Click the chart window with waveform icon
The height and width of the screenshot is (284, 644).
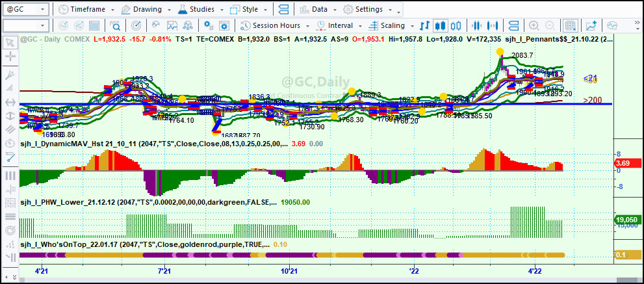pos(172,25)
